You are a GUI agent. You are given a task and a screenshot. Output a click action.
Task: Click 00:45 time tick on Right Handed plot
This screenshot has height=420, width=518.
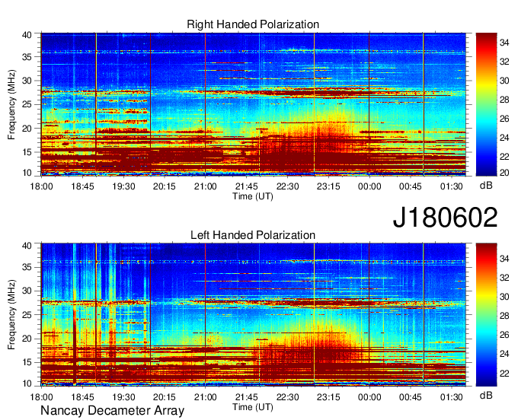tap(411, 186)
